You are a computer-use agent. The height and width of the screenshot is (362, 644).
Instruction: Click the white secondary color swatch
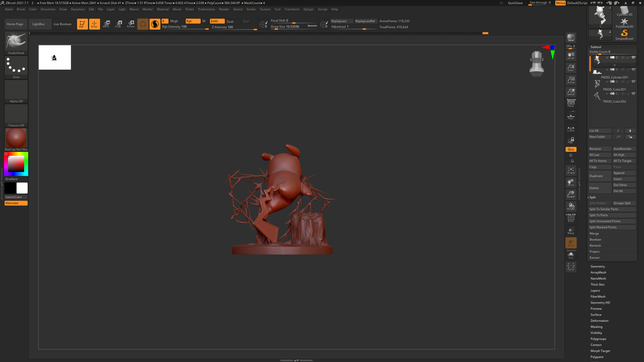coord(22,188)
